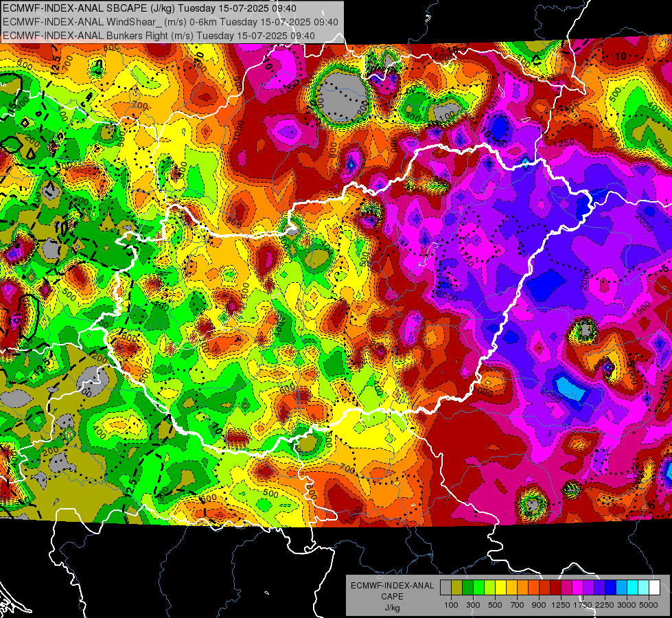Click the legend word CAPE
The height and width of the screenshot is (618, 672).
tap(392, 596)
